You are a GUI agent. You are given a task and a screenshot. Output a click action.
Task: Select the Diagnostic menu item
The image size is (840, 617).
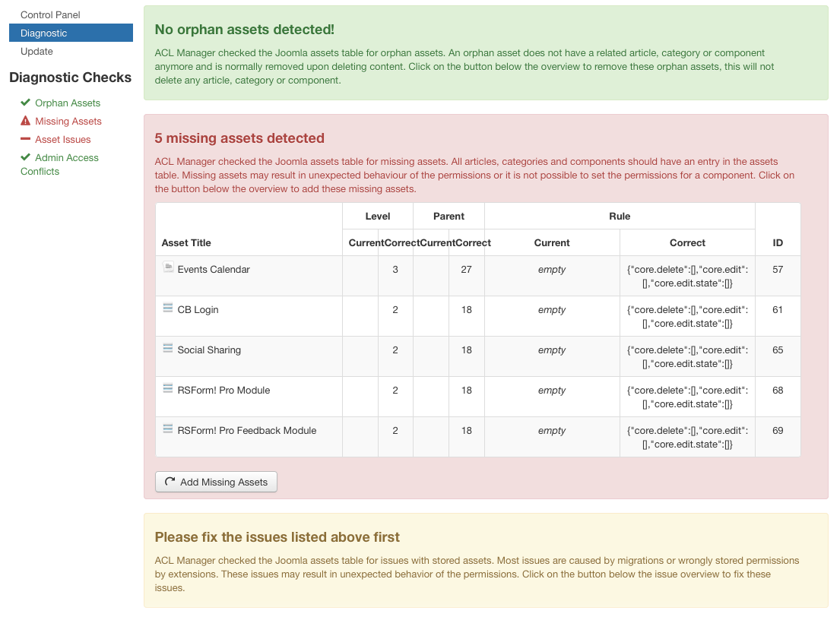71,33
